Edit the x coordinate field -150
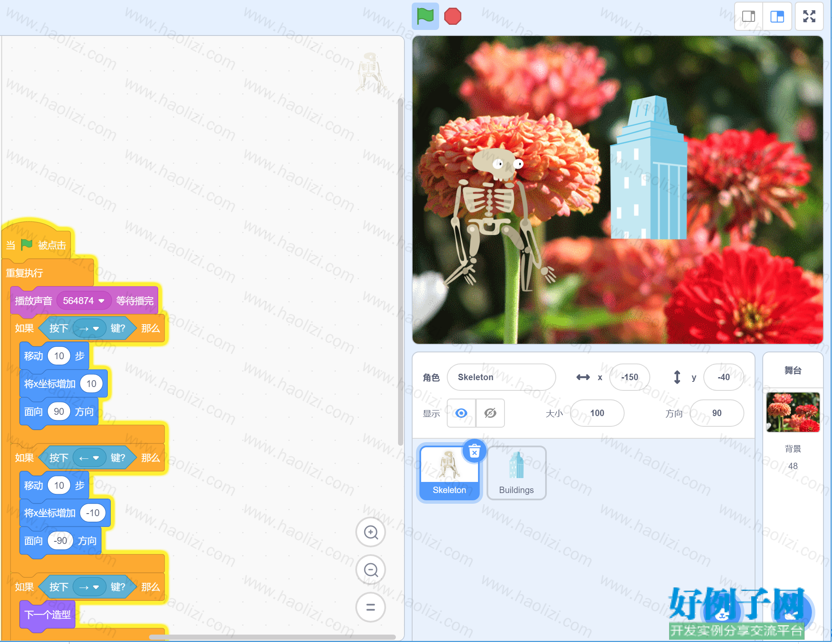Viewport: 832px width, 644px height. (629, 377)
